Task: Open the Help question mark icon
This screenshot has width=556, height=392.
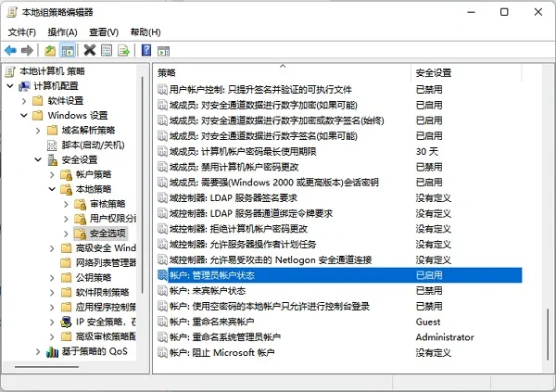Action: pyautogui.click(x=146, y=50)
